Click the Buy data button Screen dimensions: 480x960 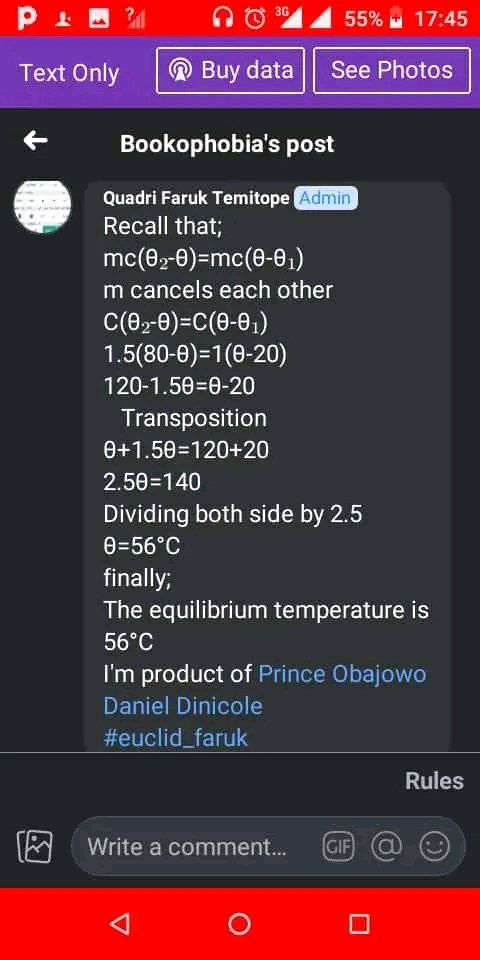click(230, 70)
